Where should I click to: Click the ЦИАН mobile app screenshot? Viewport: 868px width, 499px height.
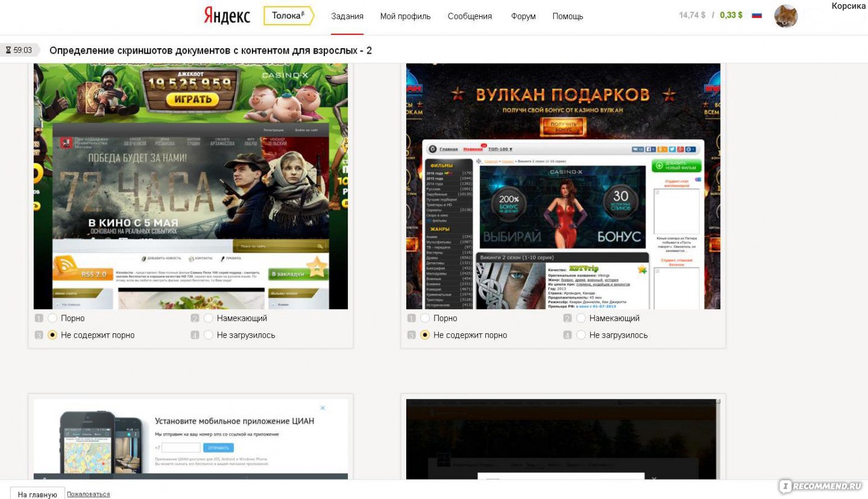pos(190,439)
